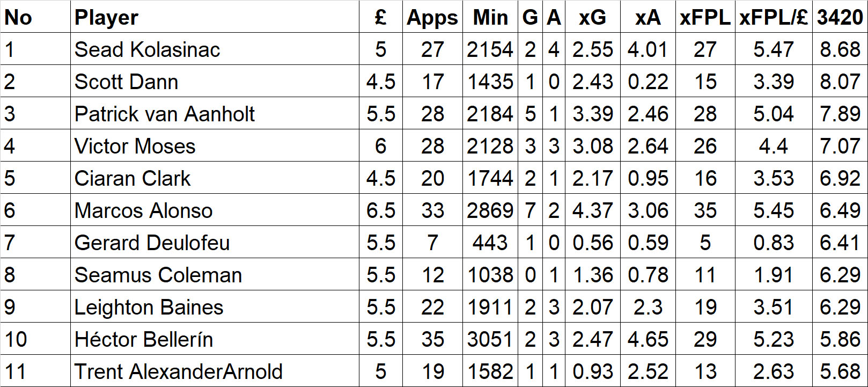This screenshot has width=868, height=387.
Task: Select the Sead Kolasinac name cell
Action: tap(215, 49)
